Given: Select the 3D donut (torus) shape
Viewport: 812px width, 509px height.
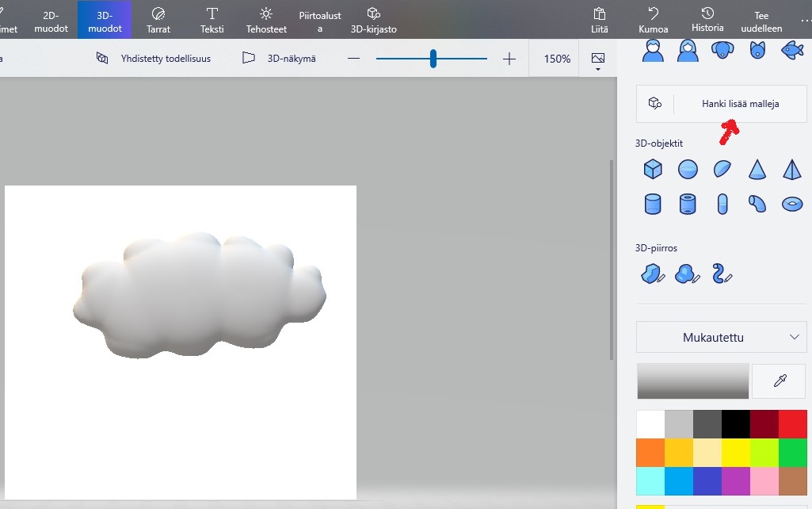Looking at the screenshot, I should pos(792,204).
